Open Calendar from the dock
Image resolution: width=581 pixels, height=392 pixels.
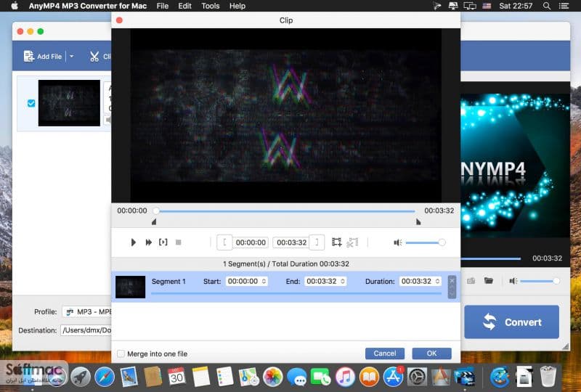[x=176, y=377]
